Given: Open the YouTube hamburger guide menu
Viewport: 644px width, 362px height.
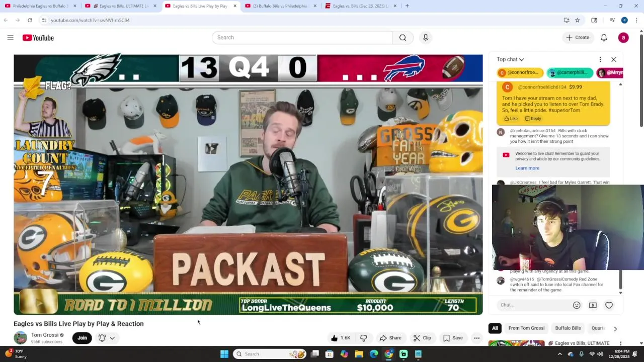Looking at the screenshot, I should [x=10, y=38].
